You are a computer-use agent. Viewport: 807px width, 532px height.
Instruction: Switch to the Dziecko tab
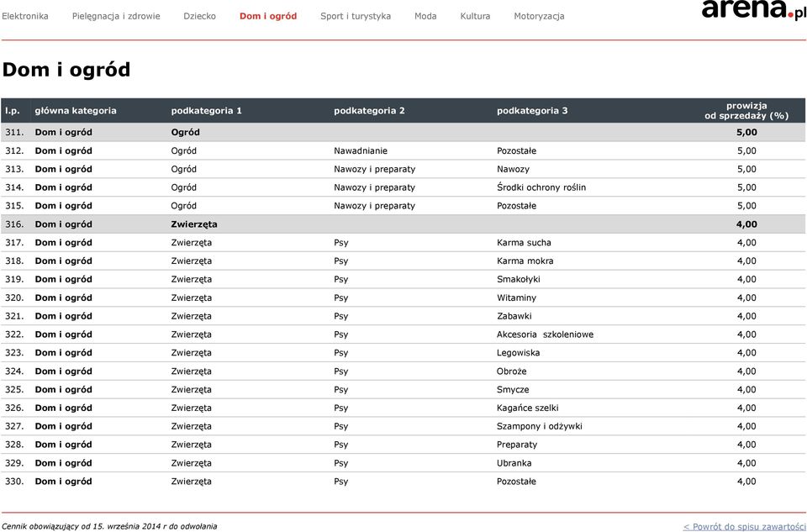tap(200, 16)
